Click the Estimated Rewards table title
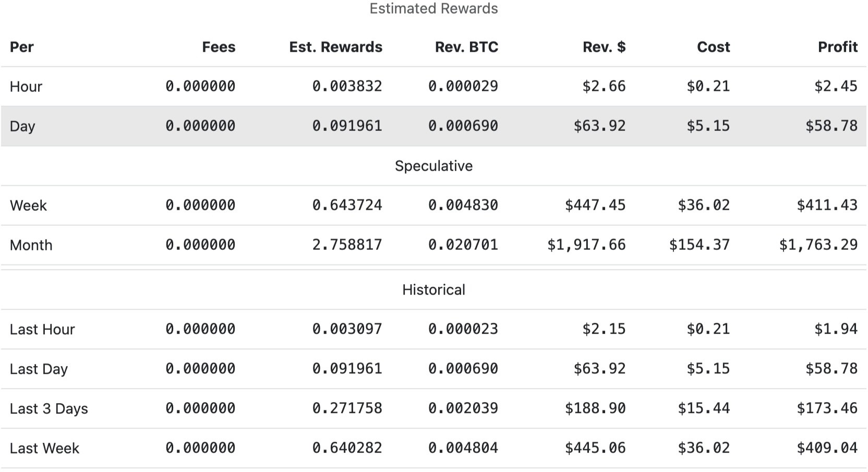The image size is (868, 472). coord(433,9)
